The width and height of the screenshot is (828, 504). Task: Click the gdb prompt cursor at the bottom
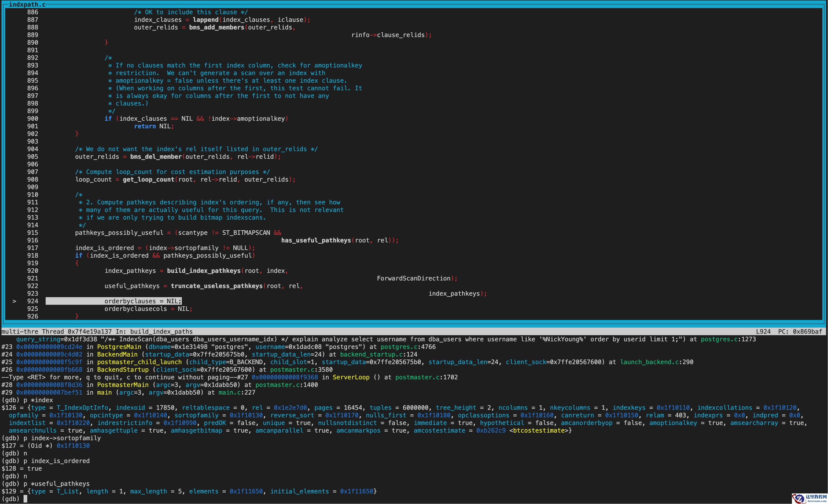point(26,499)
